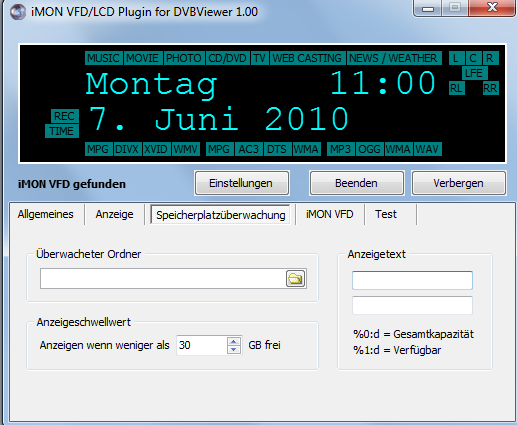Select the Speicherplatzüberwachung tab
The width and height of the screenshot is (517, 425).
point(221,215)
